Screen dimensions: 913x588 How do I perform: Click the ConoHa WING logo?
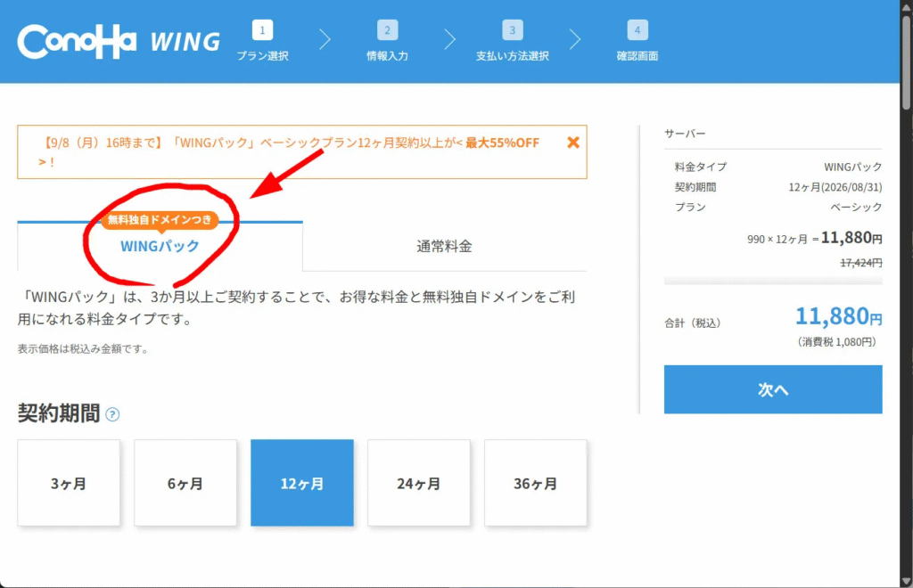(119, 41)
